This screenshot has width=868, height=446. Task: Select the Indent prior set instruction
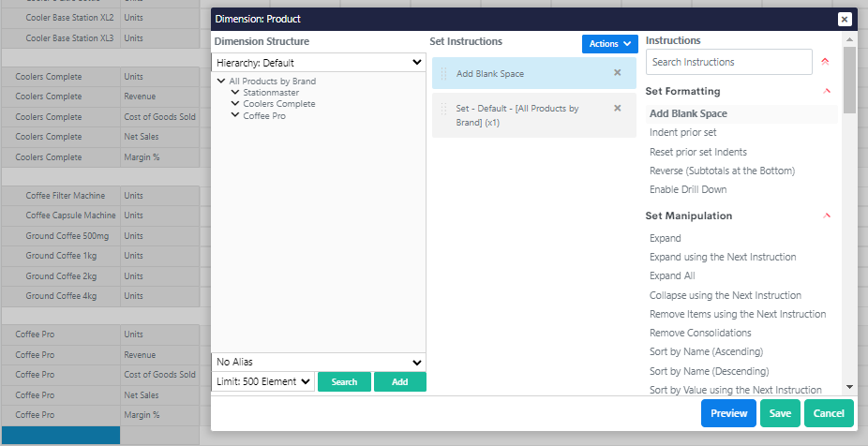[682, 133]
